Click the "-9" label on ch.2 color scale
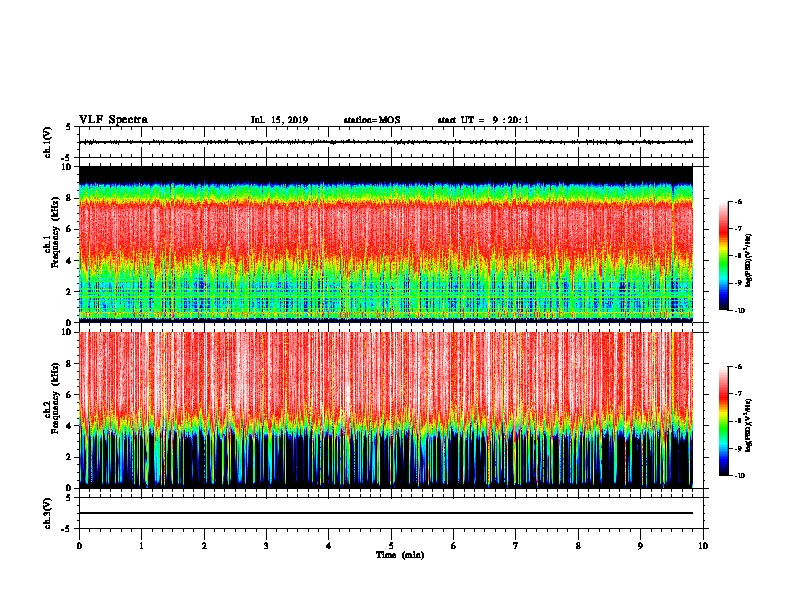The image size is (792, 612). click(738, 448)
